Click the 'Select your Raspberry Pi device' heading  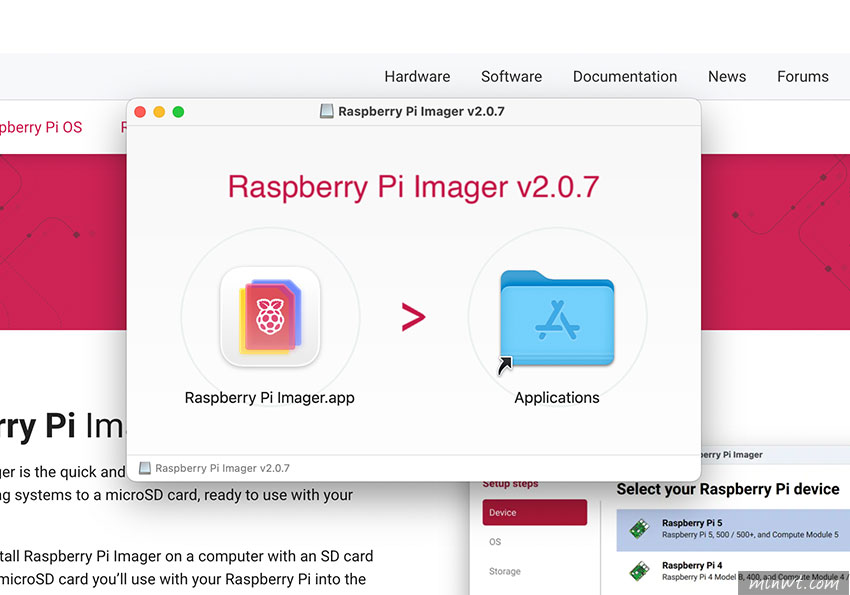tap(727, 489)
